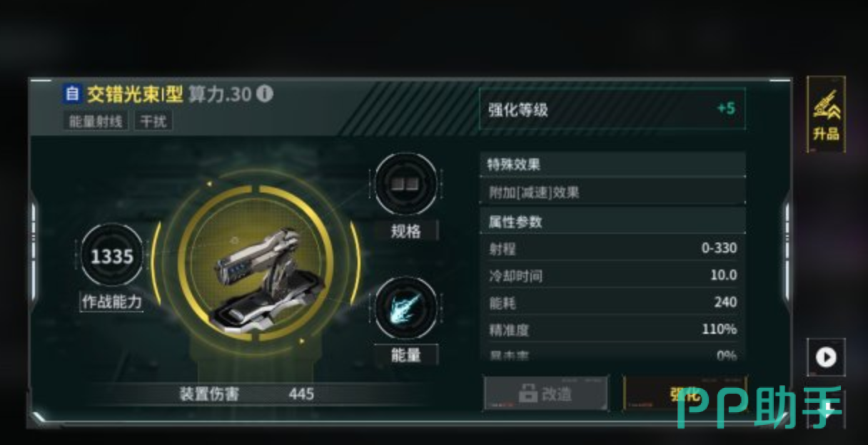Select the 精准度 110% row

(612, 329)
